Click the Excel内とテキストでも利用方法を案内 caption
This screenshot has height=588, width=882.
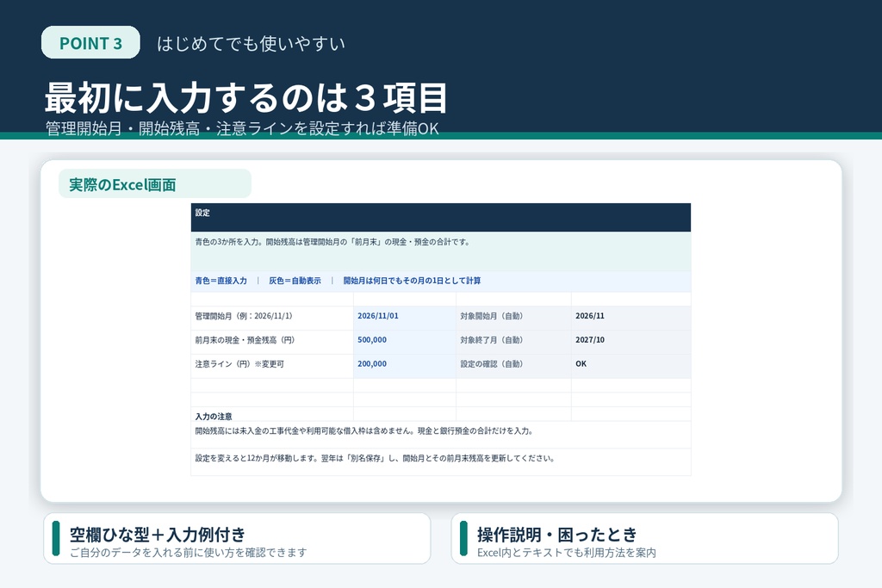click(567, 553)
